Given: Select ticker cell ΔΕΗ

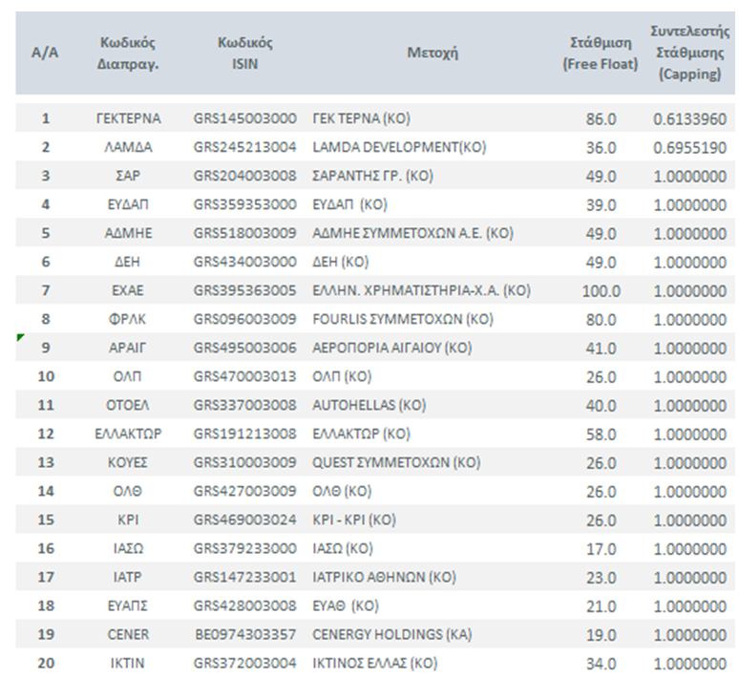Looking at the screenshot, I should 128,262.
